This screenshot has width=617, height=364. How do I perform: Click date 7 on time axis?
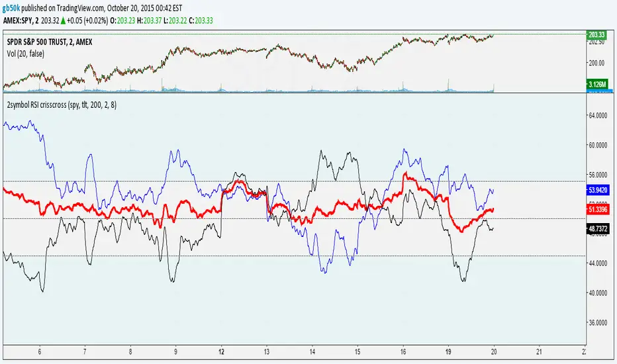coord(85,352)
